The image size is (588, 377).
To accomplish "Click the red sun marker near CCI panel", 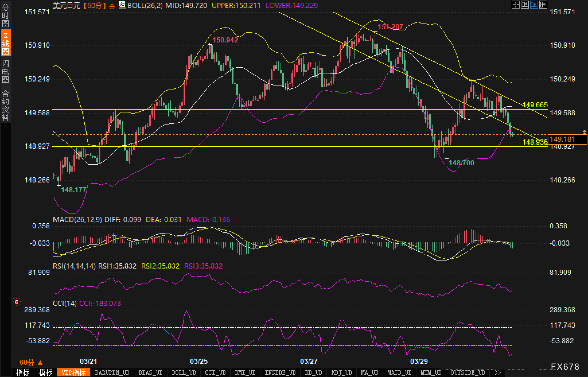I will pyautogui.click(x=17, y=302).
